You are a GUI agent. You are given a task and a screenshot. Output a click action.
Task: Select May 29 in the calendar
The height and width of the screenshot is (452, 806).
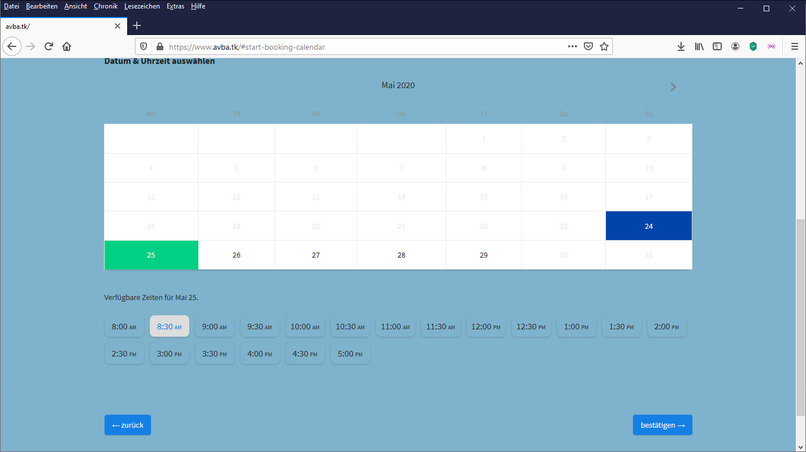(x=484, y=255)
